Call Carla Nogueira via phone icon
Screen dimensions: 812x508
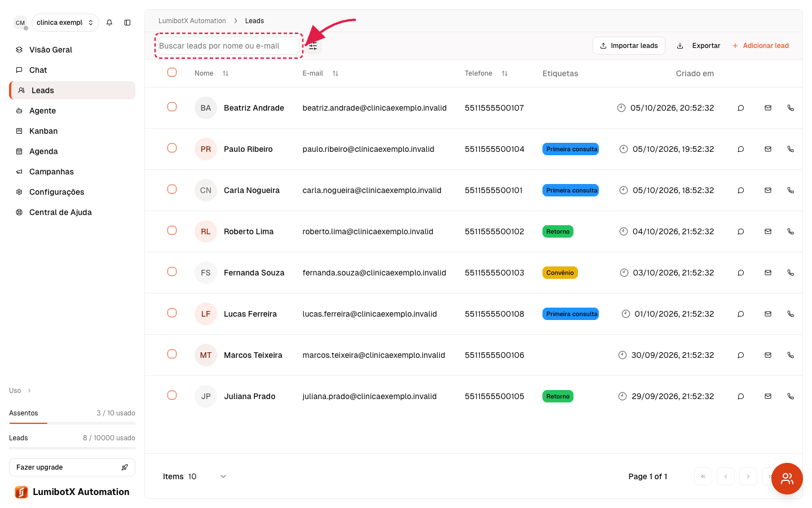point(791,190)
